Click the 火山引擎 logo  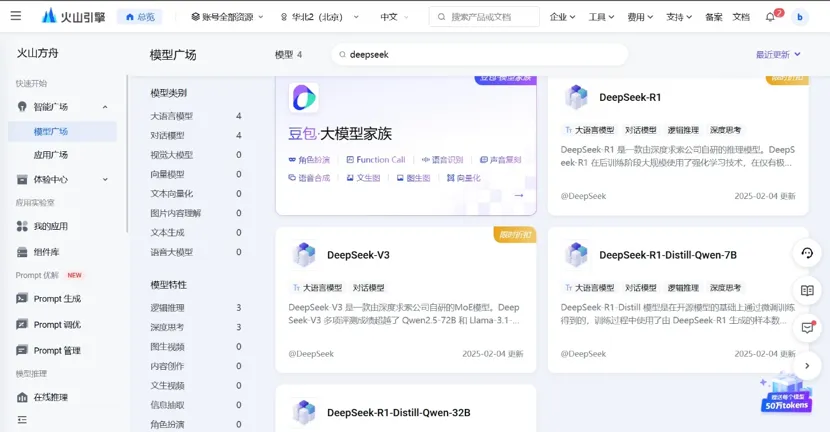click(73, 16)
